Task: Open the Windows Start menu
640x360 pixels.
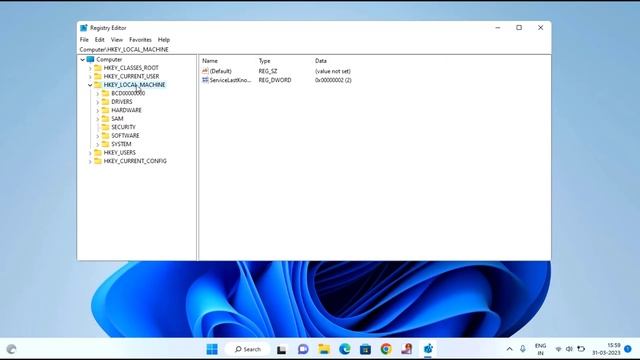Action: (212, 349)
